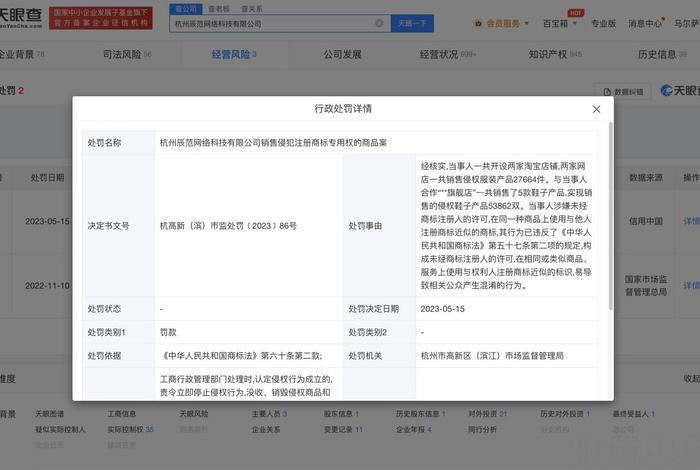Open 详情 link in the 信用中国 row
Image resolution: width=700 pixels, height=470 pixels.
click(x=691, y=221)
